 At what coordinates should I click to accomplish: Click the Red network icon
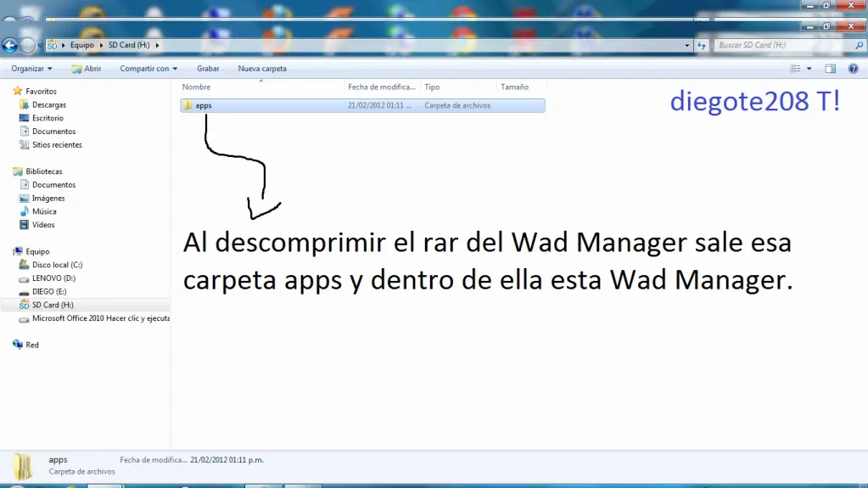tap(18, 345)
